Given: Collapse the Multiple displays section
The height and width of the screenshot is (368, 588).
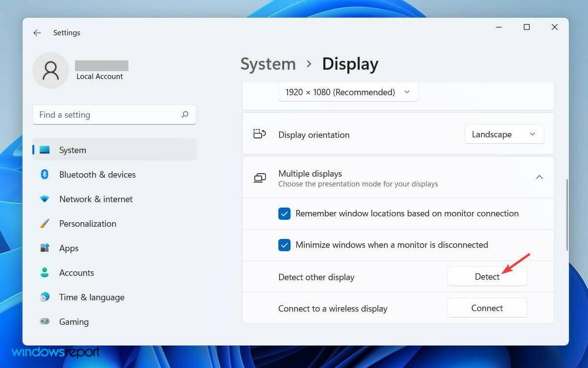Looking at the screenshot, I should [539, 177].
